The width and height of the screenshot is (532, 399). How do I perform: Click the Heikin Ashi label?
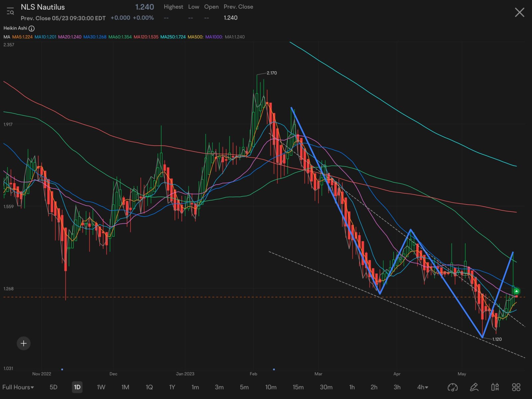pos(15,28)
